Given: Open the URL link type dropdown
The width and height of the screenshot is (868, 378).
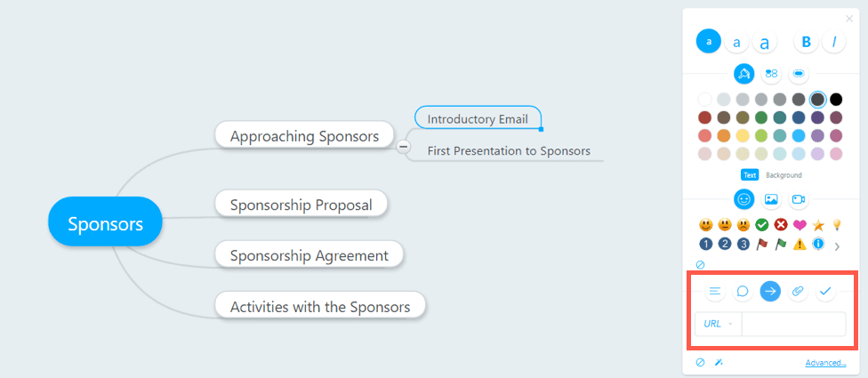Looking at the screenshot, I should pos(718,324).
